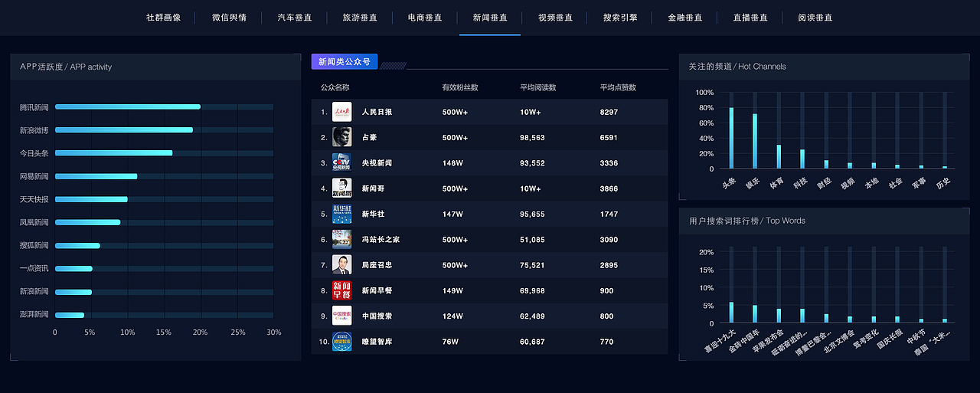
Task: Select the 旅游垂直 tab
Action: click(x=360, y=18)
